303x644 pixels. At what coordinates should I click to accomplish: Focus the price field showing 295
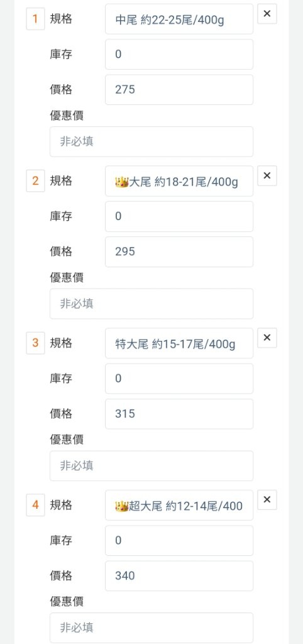point(179,252)
